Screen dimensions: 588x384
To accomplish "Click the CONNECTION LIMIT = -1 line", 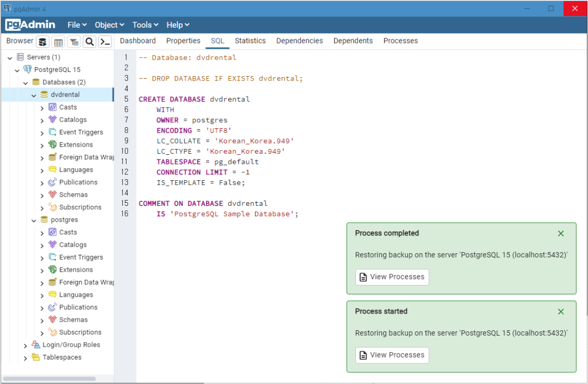I will 203,172.
